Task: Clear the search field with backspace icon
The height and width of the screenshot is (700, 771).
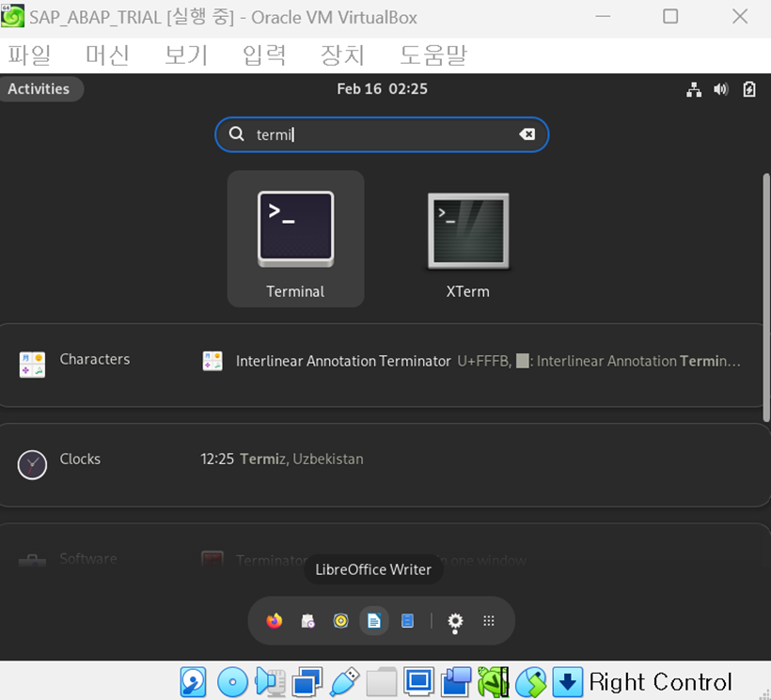Action: [527, 134]
